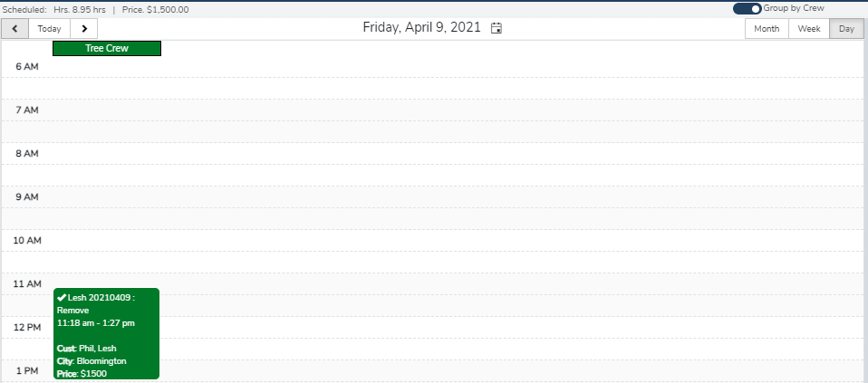The width and height of the screenshot is (868, 383).
Task: Click the Friday, April 9, 2021 title
Action: click(x=422, y=28)
